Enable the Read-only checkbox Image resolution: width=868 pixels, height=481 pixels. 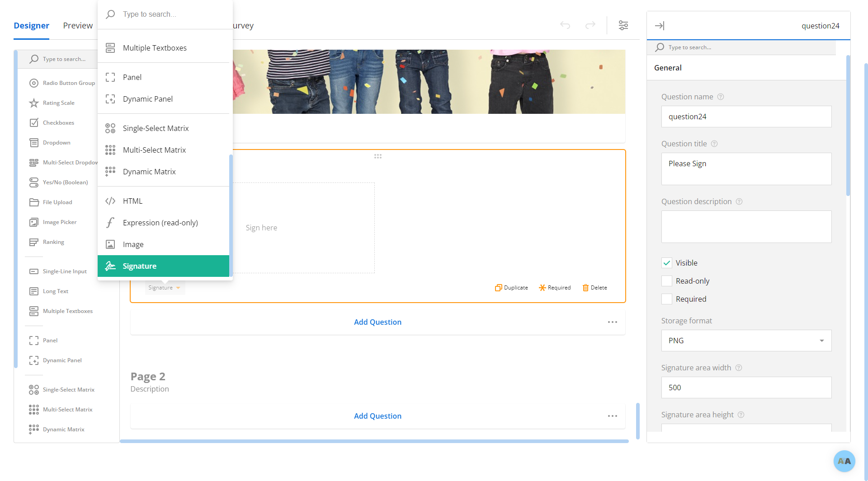point(667,281)
